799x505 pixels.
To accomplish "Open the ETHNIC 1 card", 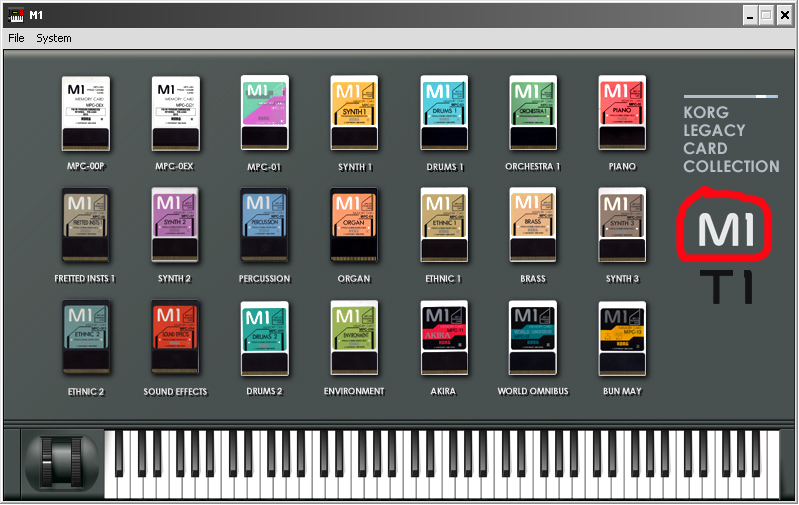I will pyautogui.click(x=444, y=225).
